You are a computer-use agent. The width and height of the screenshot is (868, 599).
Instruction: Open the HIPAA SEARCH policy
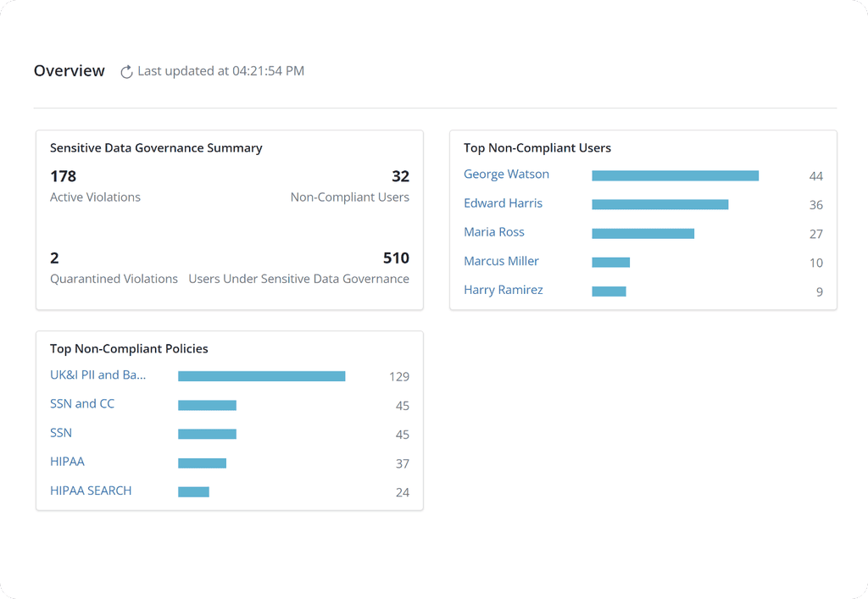click(91, 490)
